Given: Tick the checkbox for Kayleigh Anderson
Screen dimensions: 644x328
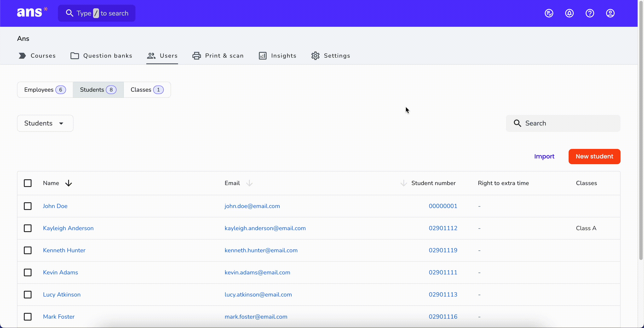Looking at the screenshot, I should click(x=28, y=228).
